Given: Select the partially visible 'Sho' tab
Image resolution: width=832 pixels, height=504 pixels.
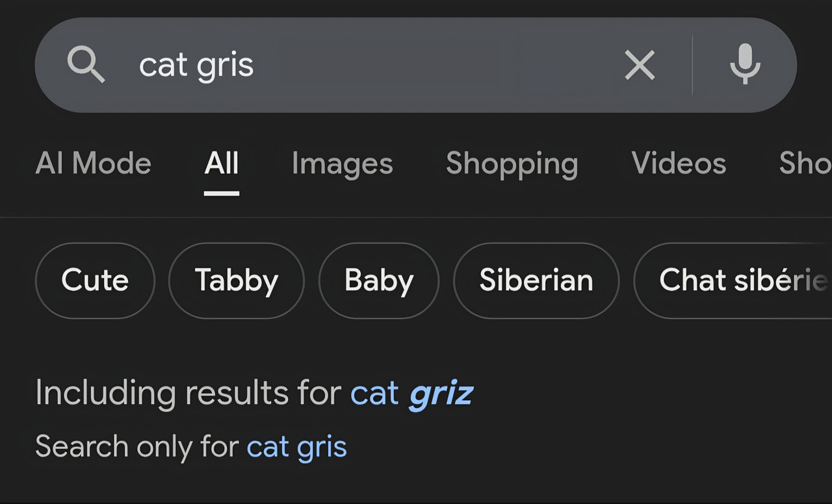Looking at the screenshot, I should (805, 164).
